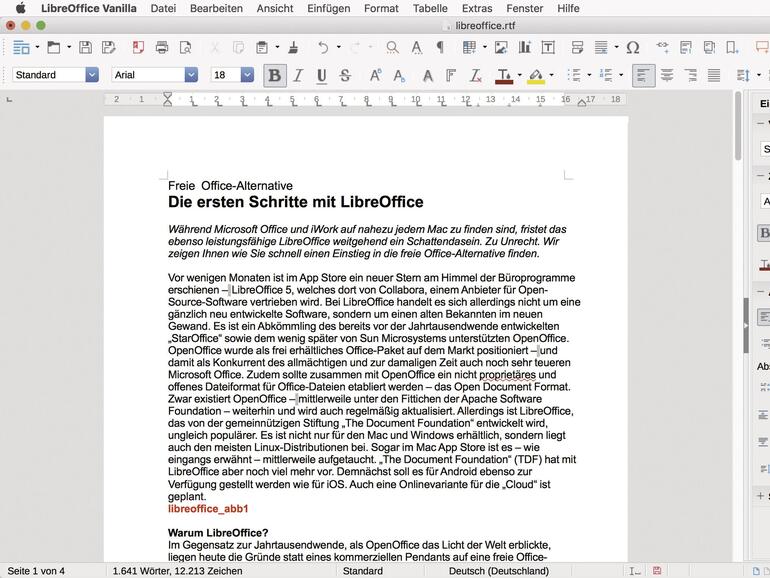Activate the clone formatting paintbrush
Viewport: 770px width, 578px height.
tap(293, 48)
